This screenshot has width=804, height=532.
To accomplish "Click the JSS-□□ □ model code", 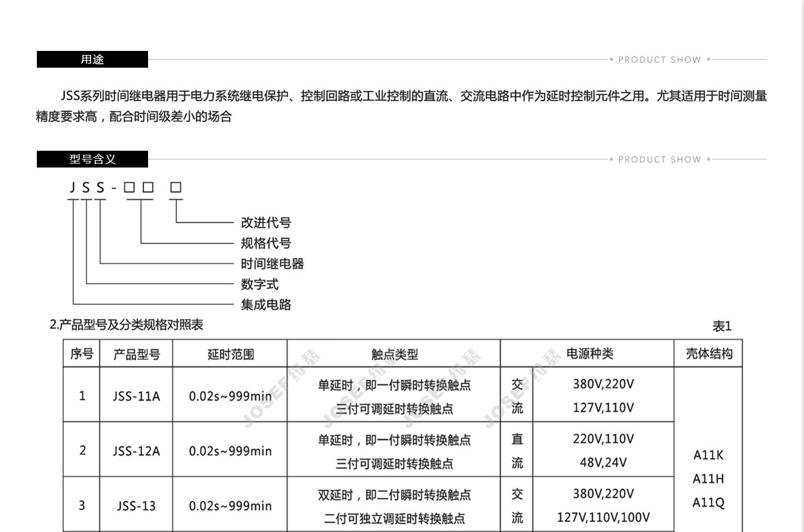I will [125, 188].
